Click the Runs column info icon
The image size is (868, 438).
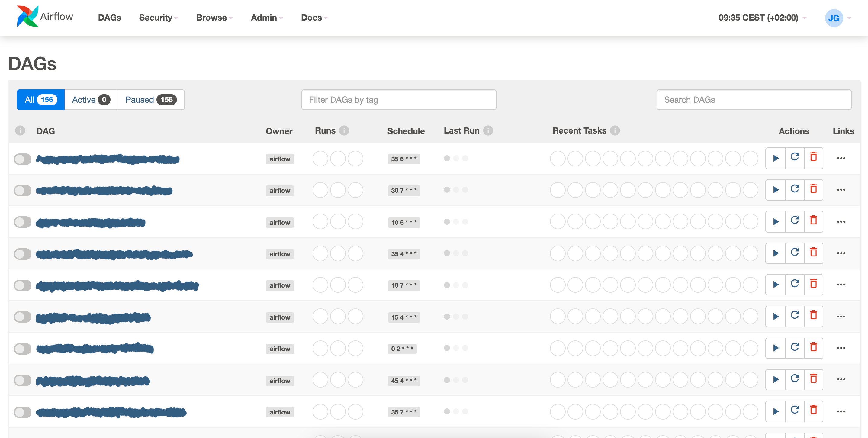click(x=344, y=130)
